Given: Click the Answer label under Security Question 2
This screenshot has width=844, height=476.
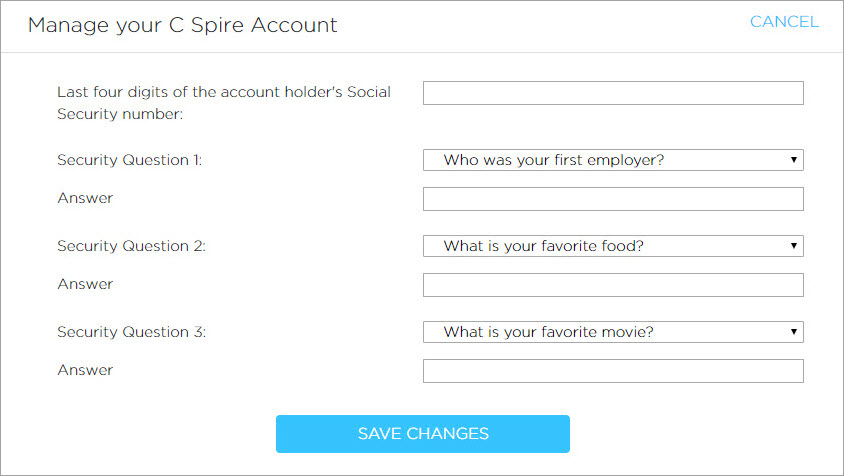Looking at the screenshot, I should pos(85,284).
